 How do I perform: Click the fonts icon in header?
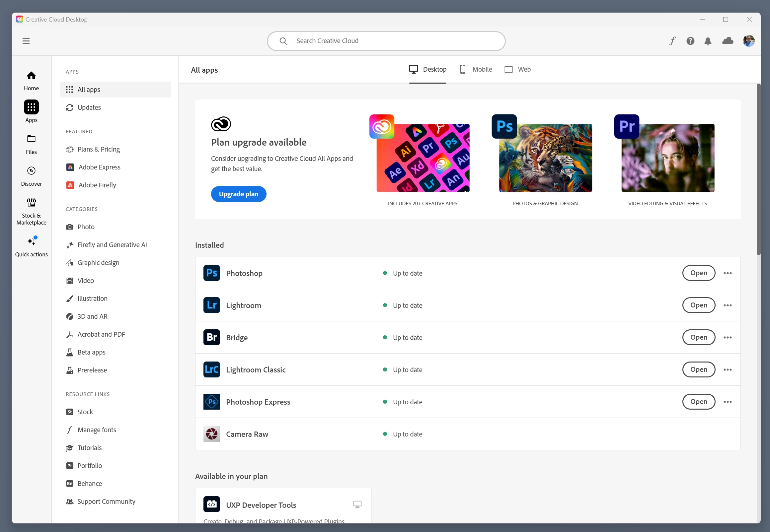tap(672, 41)
